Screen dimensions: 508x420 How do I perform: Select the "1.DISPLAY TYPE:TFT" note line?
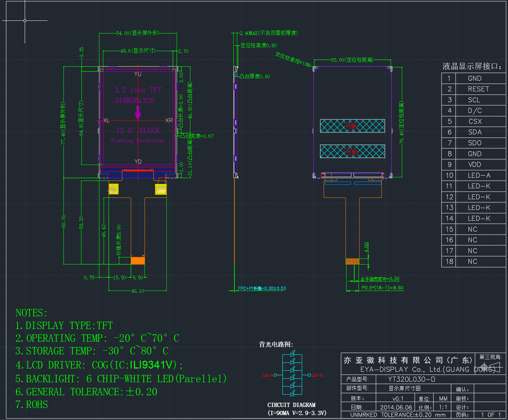coord(64,325)
